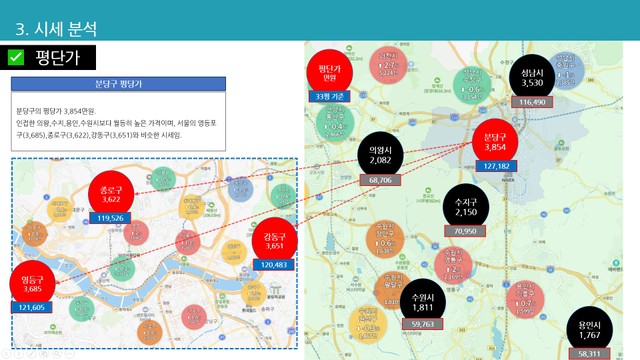Open the pen and laser pointer tools
640x360 pixels.
click(31, 353)
